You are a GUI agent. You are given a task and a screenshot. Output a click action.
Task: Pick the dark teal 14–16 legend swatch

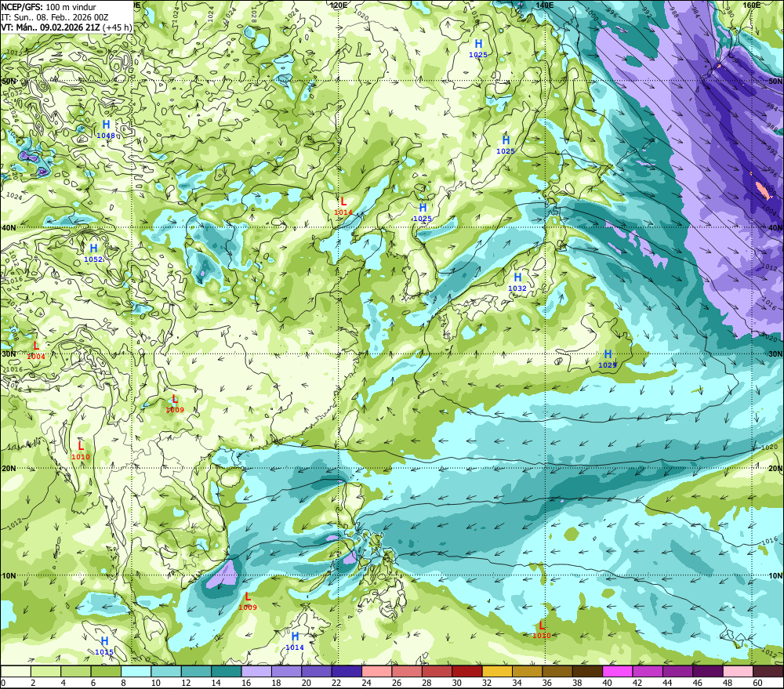click(x=226, y=671)
